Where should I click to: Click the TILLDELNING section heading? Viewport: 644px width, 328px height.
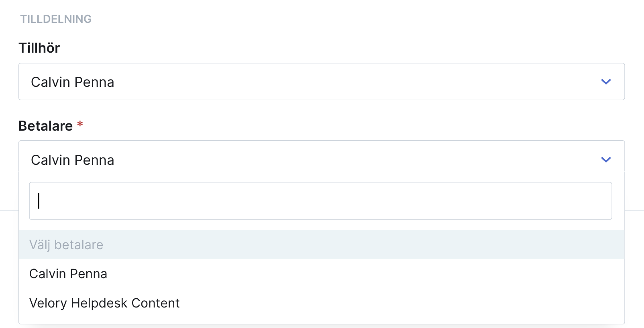pyautogui.click(x=56, y=19)
